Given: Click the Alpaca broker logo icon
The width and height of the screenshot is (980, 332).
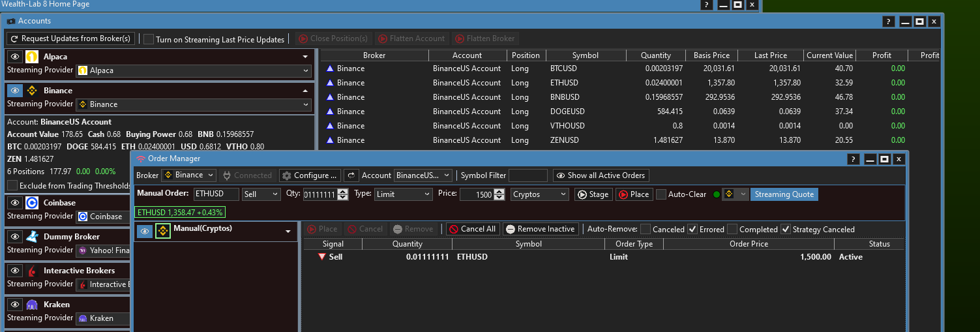Looking at the screenshot, I should click(x=32, y=57).
